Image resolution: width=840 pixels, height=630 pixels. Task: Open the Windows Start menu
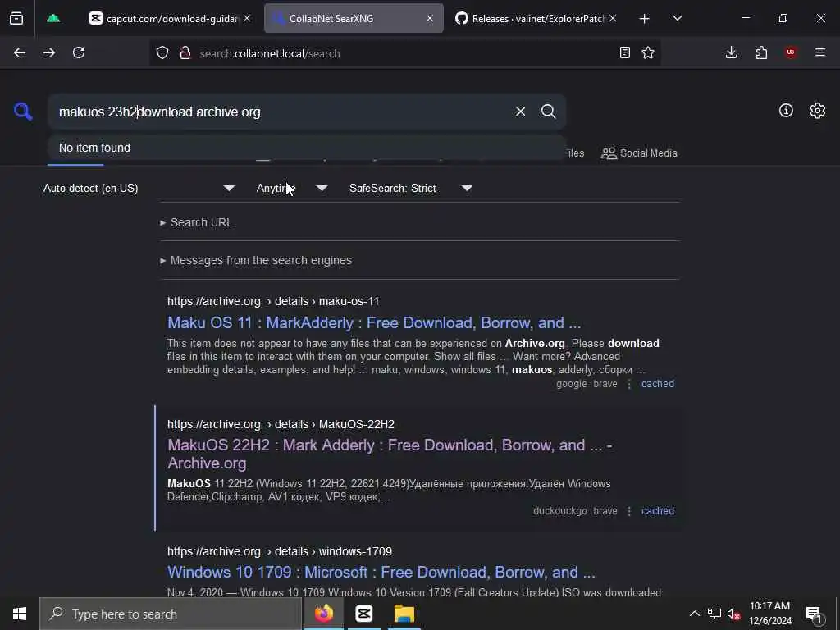click(20, 614)
